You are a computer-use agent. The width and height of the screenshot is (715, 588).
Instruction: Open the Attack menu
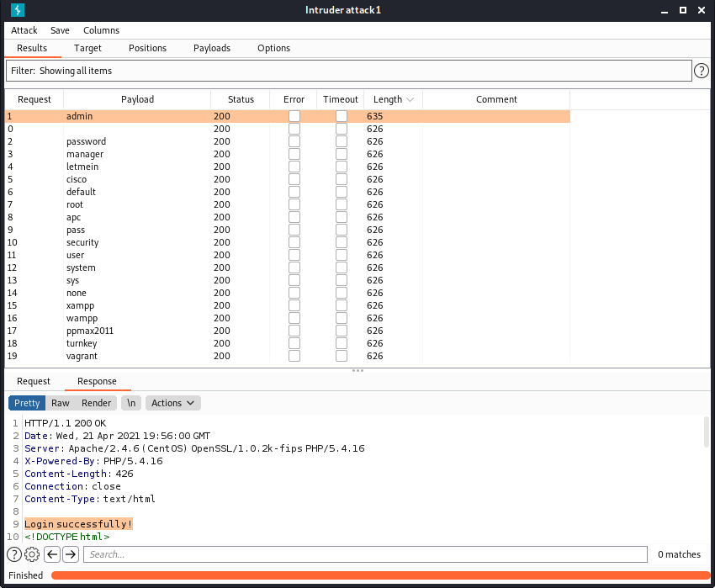pyautogui.click(x=24, y=30)
